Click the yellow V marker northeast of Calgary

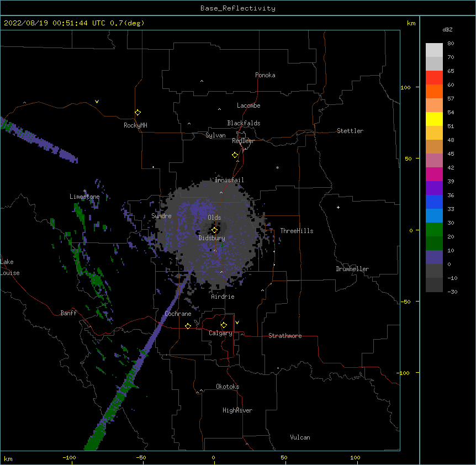237,323
